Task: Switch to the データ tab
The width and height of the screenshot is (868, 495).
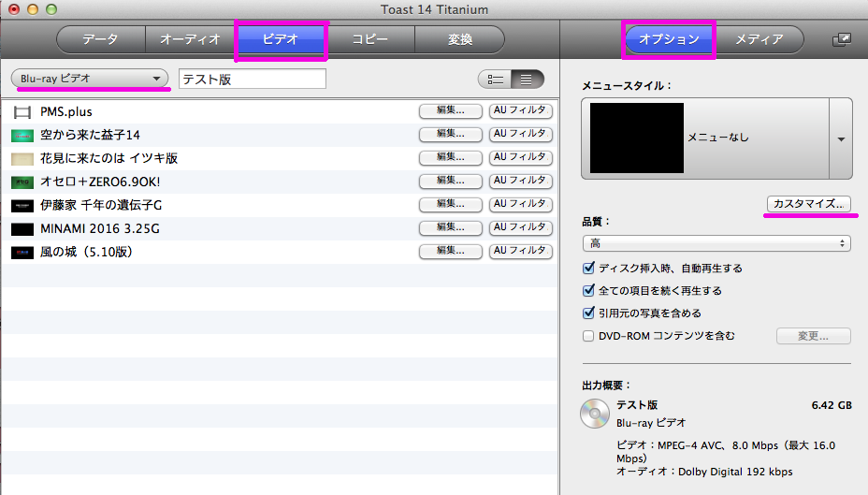Action: (x=101, y=39)
